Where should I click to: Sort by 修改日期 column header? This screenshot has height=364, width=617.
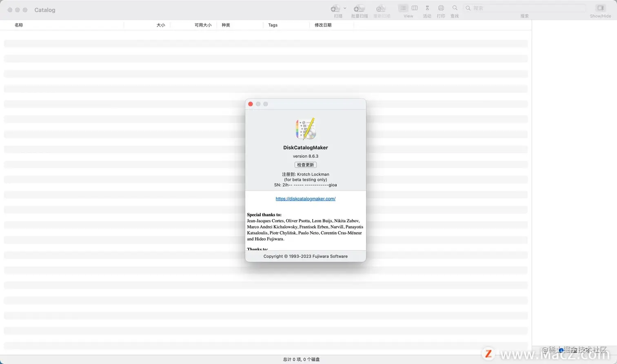coord(323,25)
